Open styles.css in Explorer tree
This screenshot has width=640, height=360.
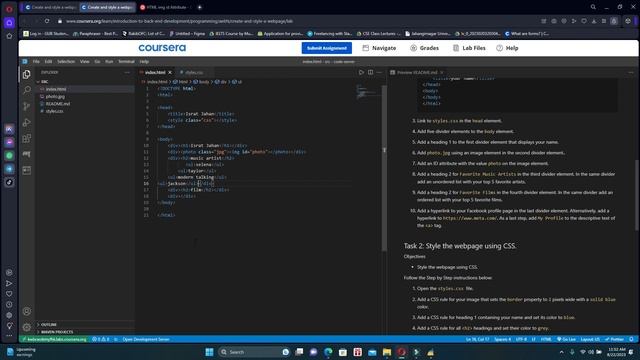tap(54, 111)
